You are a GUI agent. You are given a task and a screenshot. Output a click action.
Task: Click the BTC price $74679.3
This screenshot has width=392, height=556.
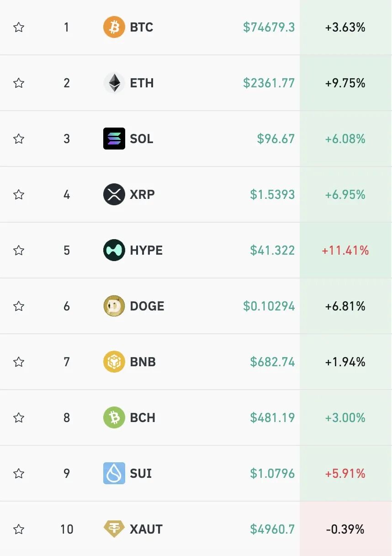click(x=269, y=27)
